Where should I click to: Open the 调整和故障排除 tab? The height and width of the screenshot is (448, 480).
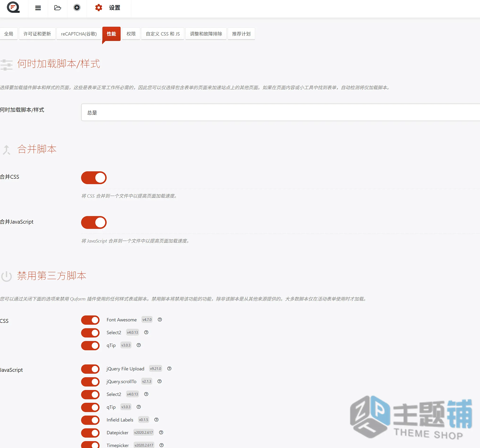(x=206, y=34)
